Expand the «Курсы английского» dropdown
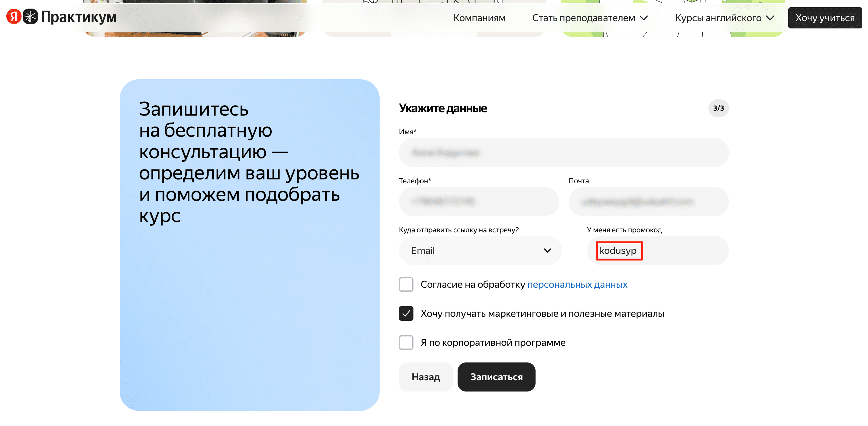The height and width of the screenshot is (426, 868). click(724, 18)
